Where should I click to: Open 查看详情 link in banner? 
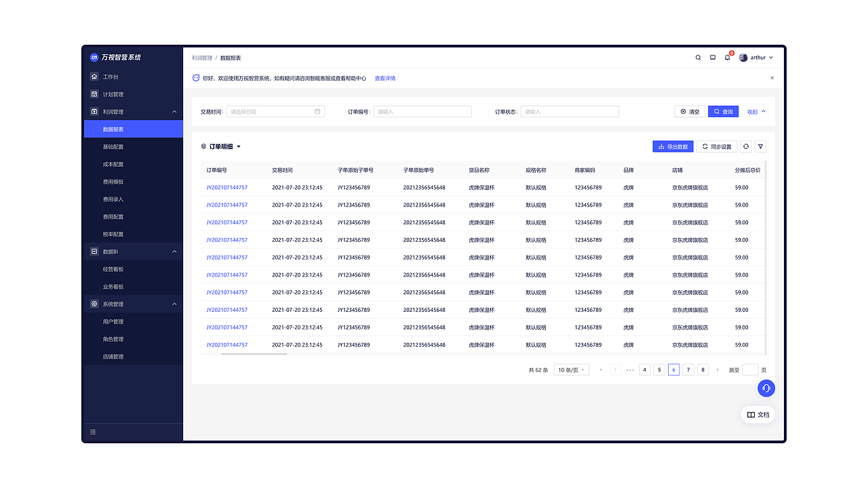coord(385,78)
